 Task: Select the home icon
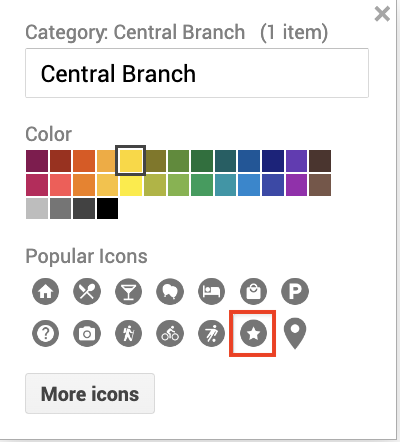[46, 291]
